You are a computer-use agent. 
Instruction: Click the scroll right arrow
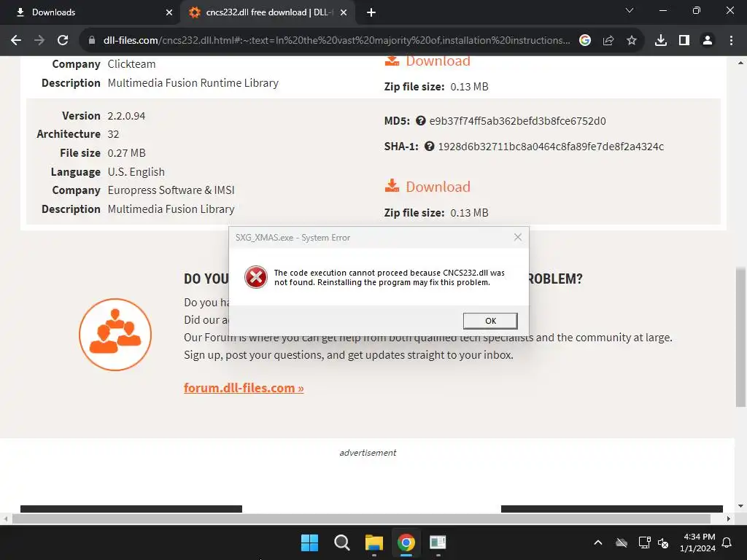729,519
